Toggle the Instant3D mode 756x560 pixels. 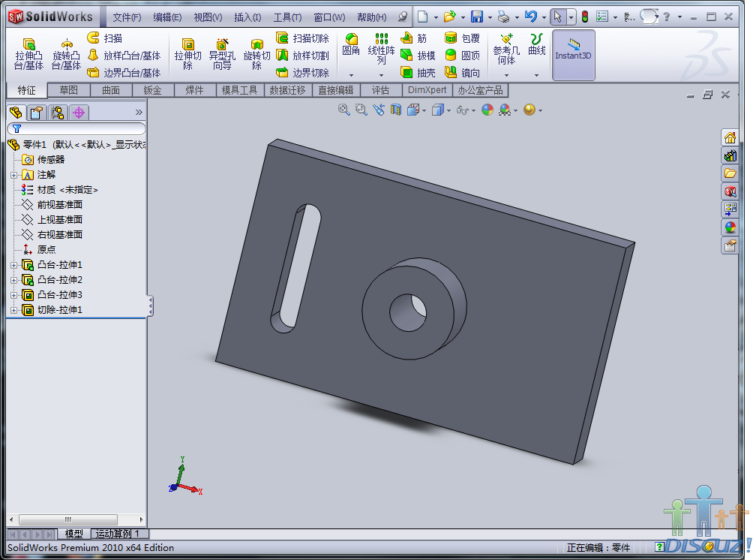pos(573,55)
